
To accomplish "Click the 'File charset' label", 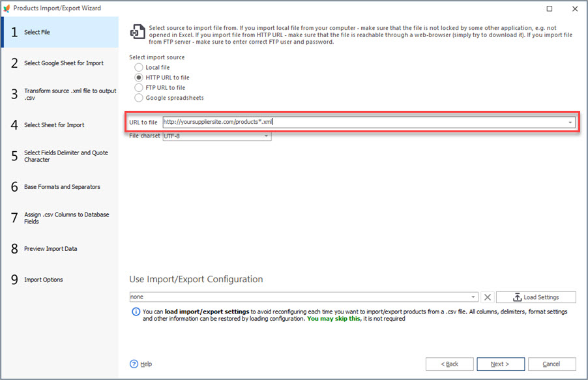I will [x=144, y=136].
